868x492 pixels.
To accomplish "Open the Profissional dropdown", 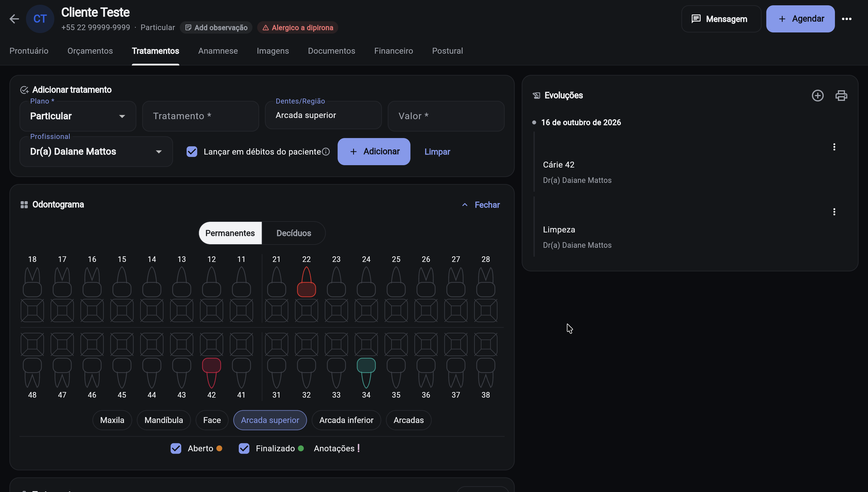I will [x=96, y=152].
